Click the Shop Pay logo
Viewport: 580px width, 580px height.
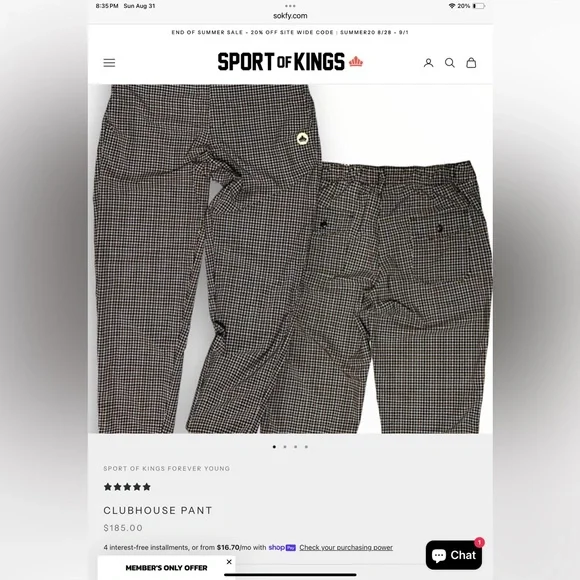(282, 547)
